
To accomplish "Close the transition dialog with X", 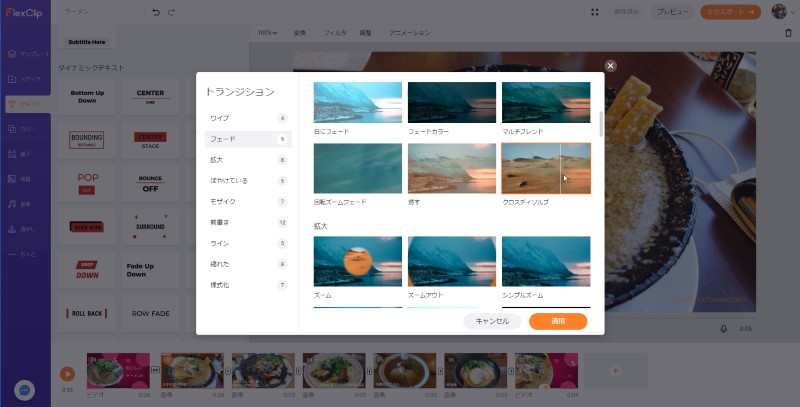I will point(610,66).
